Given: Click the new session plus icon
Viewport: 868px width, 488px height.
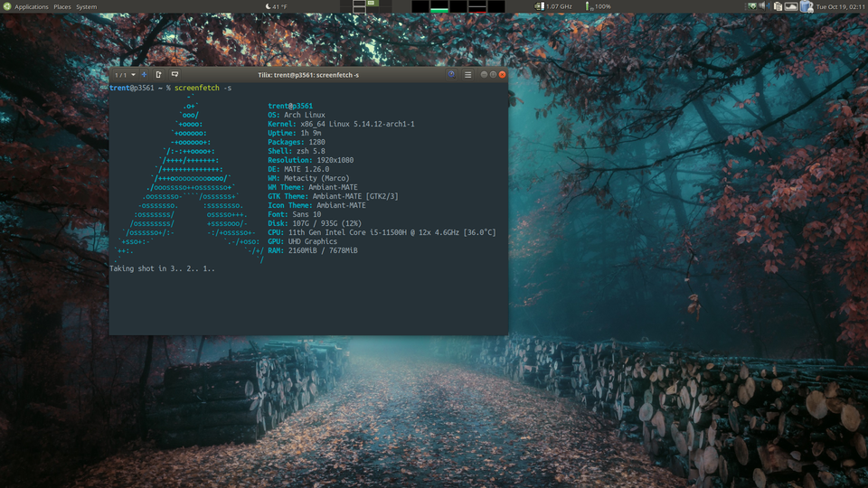Looking at the screenshot, I should pos(144,74).
